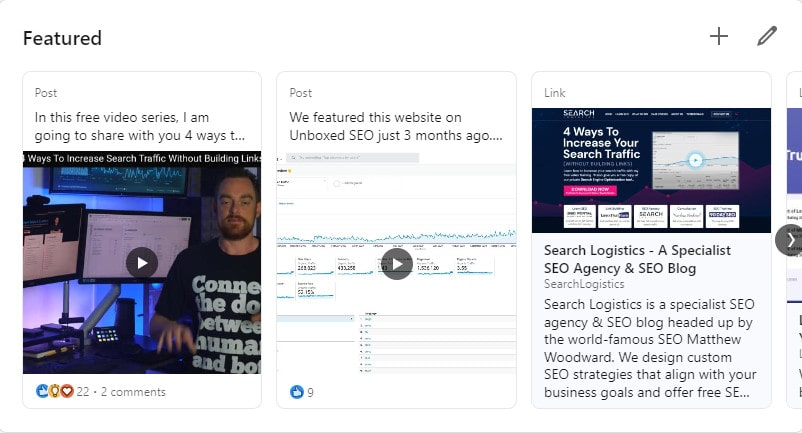Click the Featured section heading
Screen dimensions: 802x433
62,38
